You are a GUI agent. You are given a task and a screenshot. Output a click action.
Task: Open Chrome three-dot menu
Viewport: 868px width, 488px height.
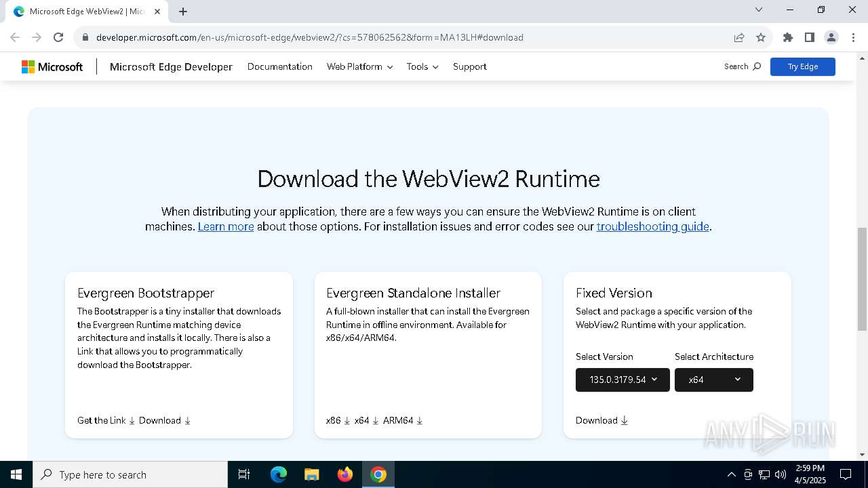click(852, 37)
